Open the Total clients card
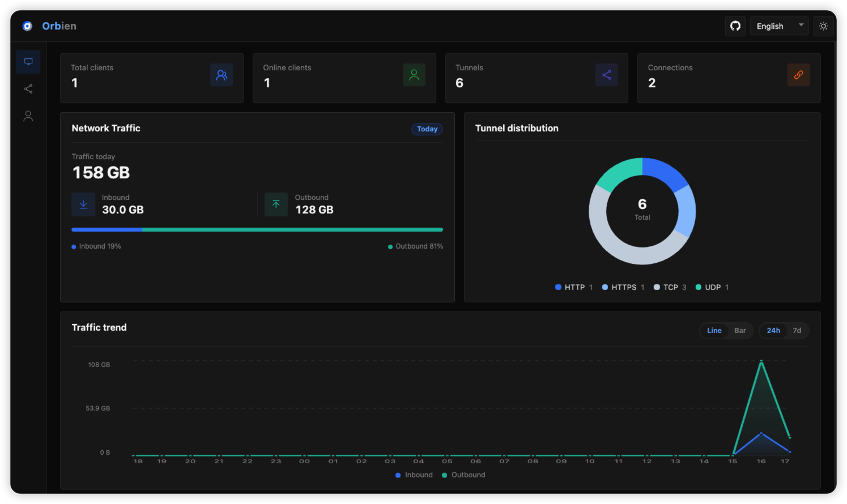This screenshot has width=847, height=504. coord(152,78)
